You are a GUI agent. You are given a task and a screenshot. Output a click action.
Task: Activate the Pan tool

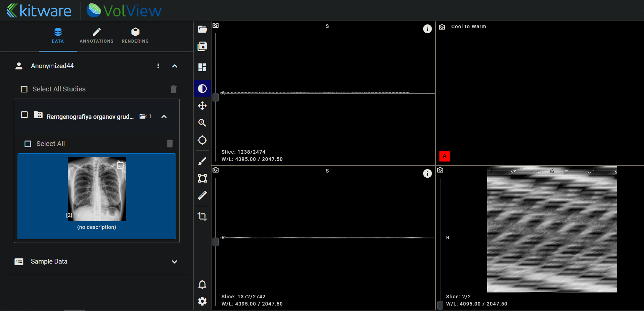point(202,105)
